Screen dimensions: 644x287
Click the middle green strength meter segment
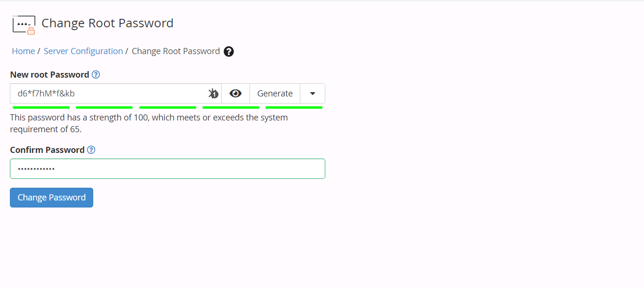168,107
